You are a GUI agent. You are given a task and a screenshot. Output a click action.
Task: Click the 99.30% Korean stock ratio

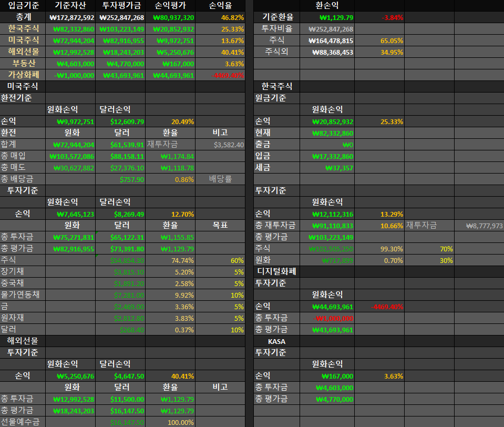click(379, 249)
